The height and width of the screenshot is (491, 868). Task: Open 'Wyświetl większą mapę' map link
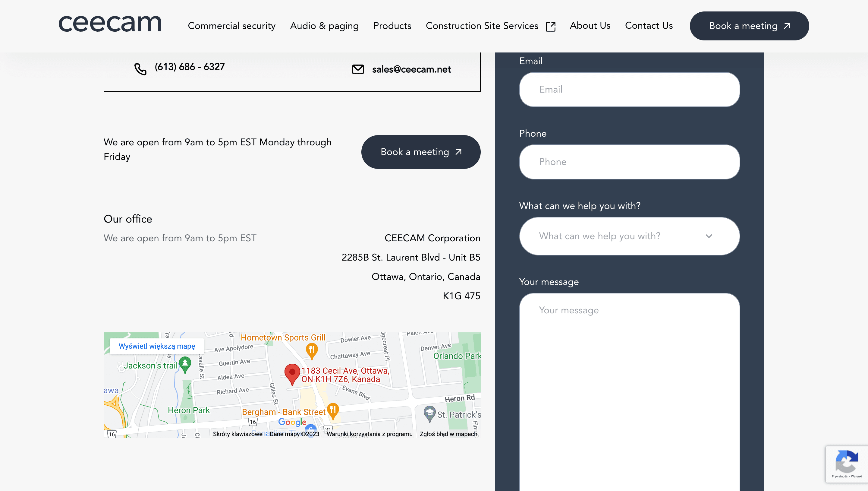coord(157,346)
